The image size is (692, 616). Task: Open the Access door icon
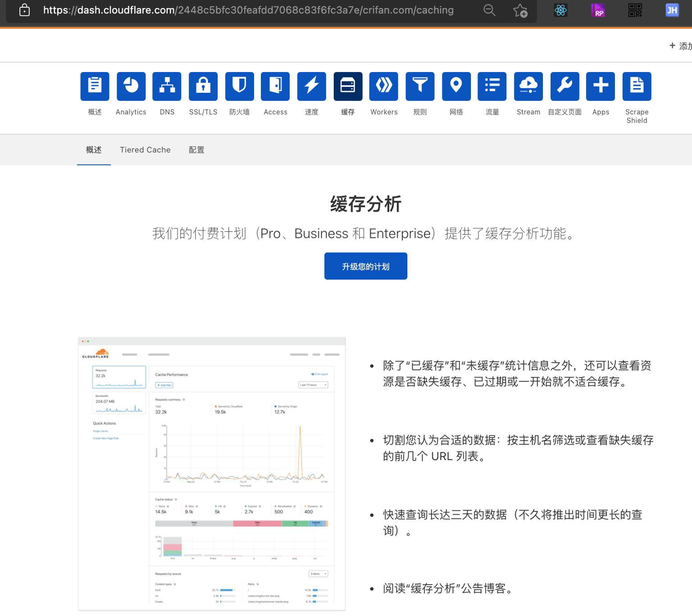pyautogui.click(x=275, y=86)
